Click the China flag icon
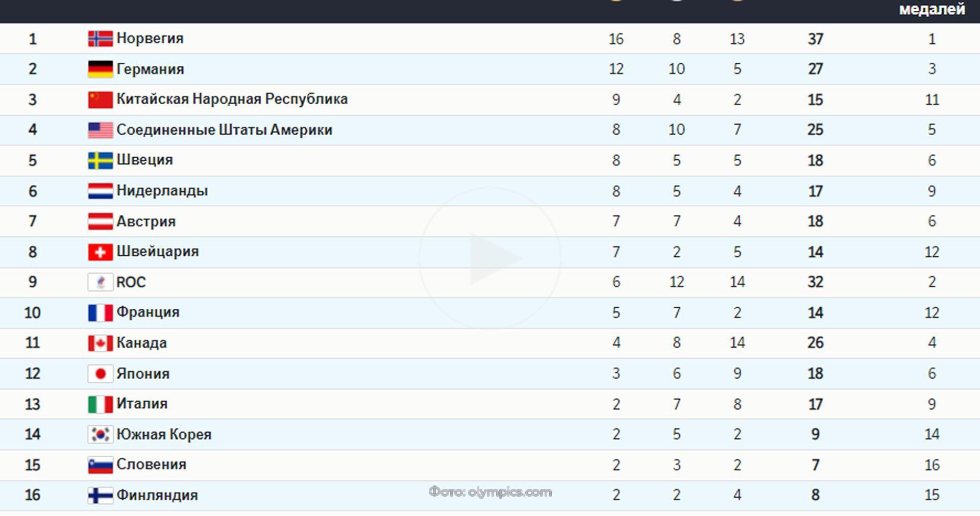Viewport: 980px width, 516px height. tap(100, 100)
